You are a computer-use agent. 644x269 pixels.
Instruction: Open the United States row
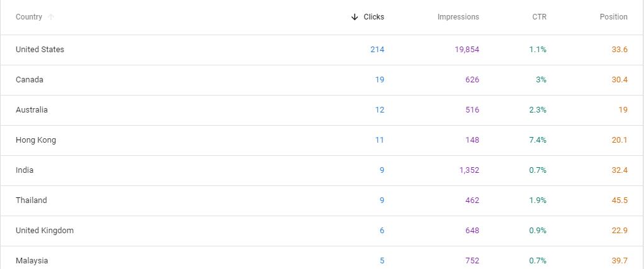[x=322, y=50]
